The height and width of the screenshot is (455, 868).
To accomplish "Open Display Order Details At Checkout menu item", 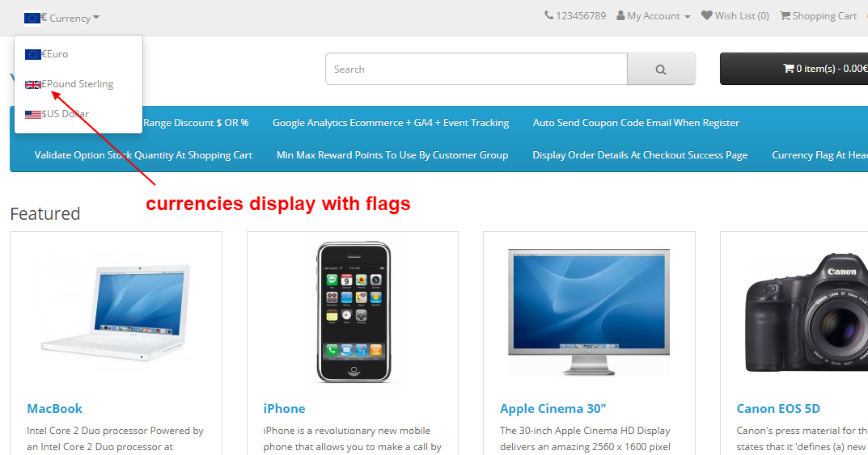I will (640, 155).
